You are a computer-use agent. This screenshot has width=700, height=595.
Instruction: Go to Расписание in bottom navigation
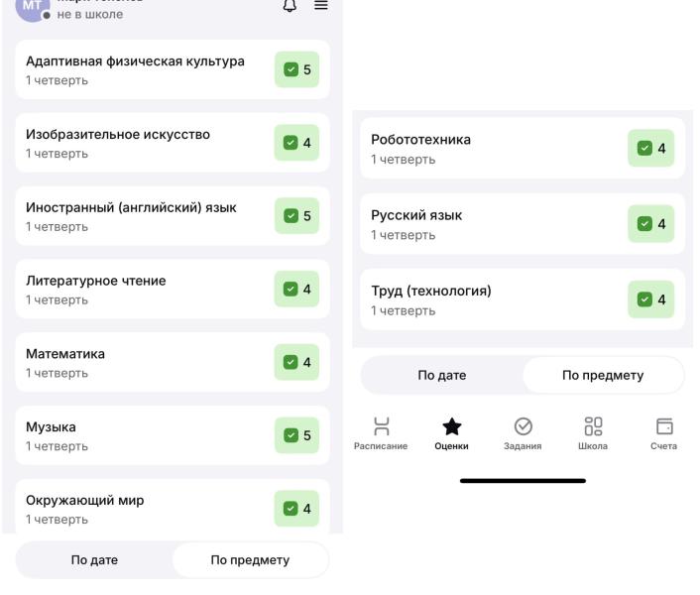coord(381,432)
